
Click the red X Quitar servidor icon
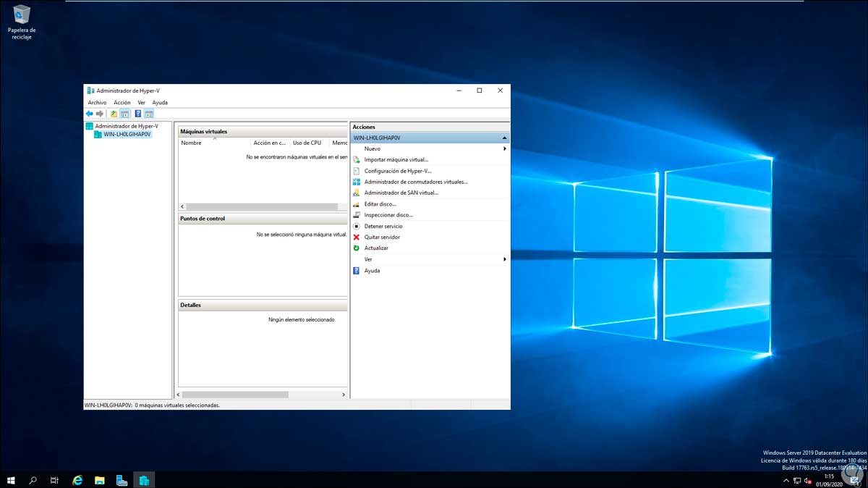356,237
